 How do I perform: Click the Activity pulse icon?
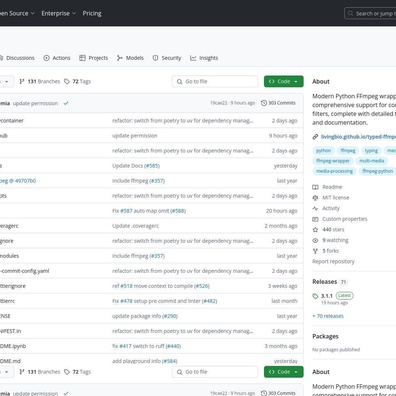tap(315, 208)
